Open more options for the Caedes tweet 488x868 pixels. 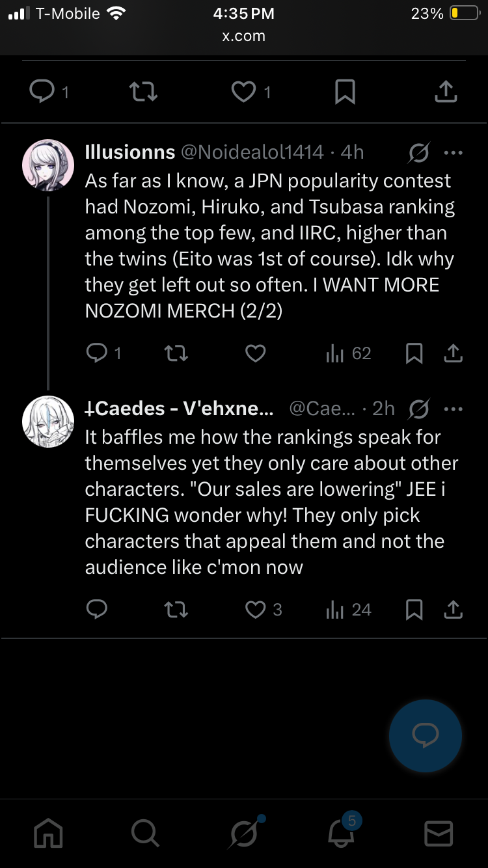point(453,409)
